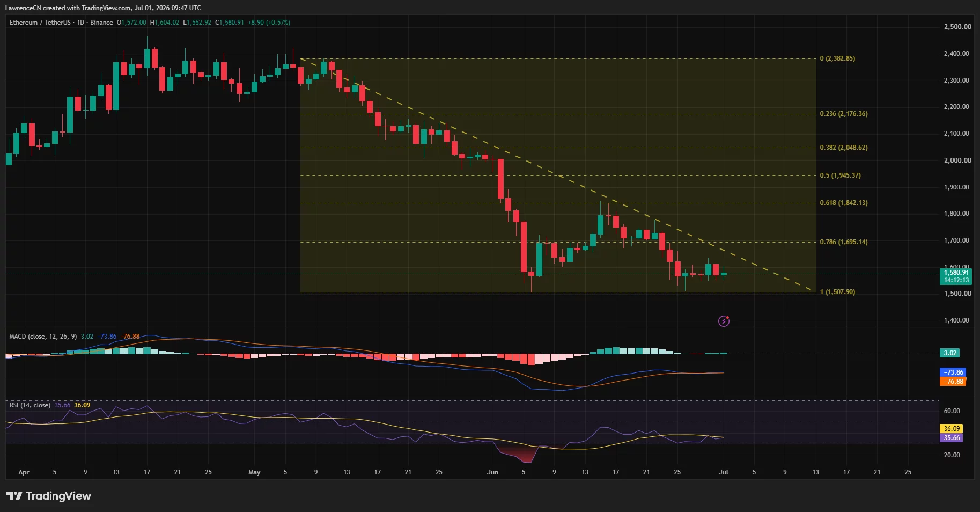Screen dimensions: 980x512
Task: Click the purple lightning bolt event icon
Action: tap(724, 321)
